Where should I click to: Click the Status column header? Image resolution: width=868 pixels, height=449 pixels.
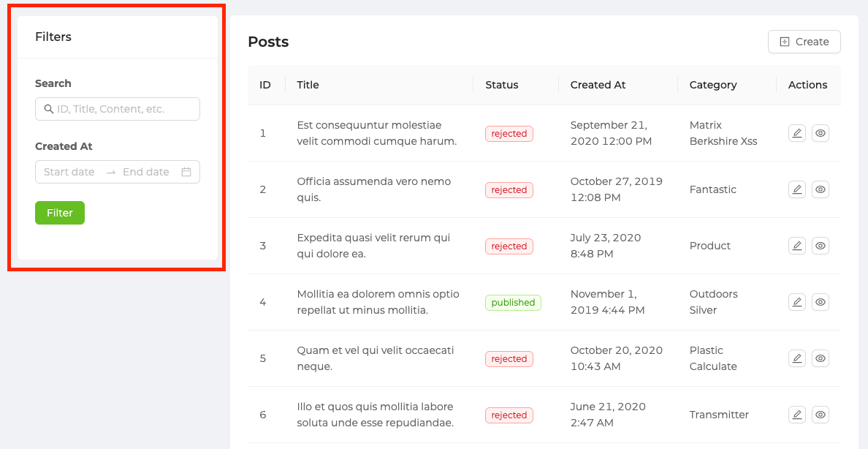tap(502, 85)
